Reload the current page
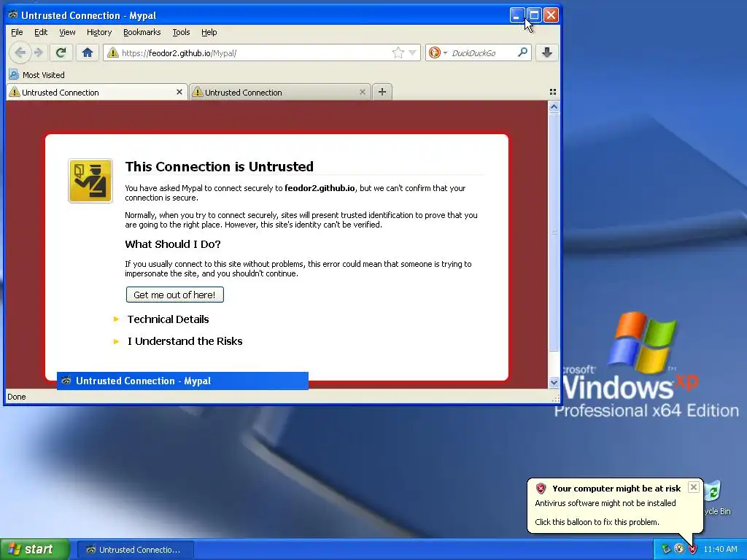This screenshot has width=747, height=560. 61,52
